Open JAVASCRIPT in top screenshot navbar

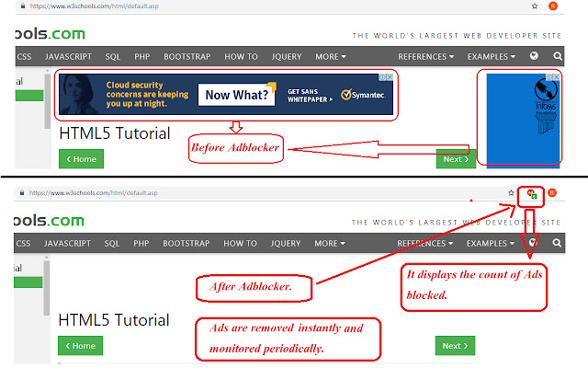tap(68, 57)
